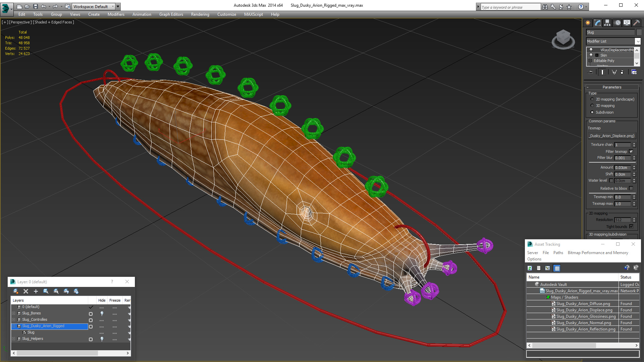Click Create New Layer icon in Layer dialog
Viewport: 644px width, 362px height.
coord(16,291)
